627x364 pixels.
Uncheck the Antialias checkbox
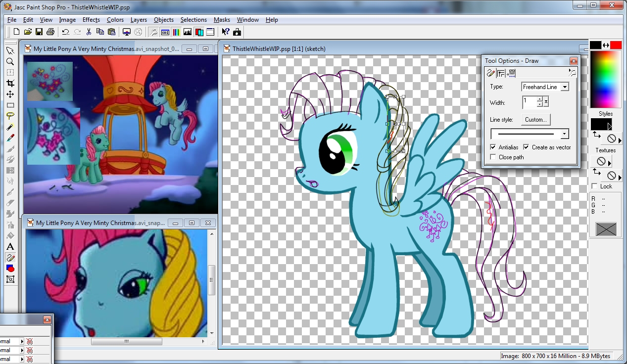click(x=493, y=147)
